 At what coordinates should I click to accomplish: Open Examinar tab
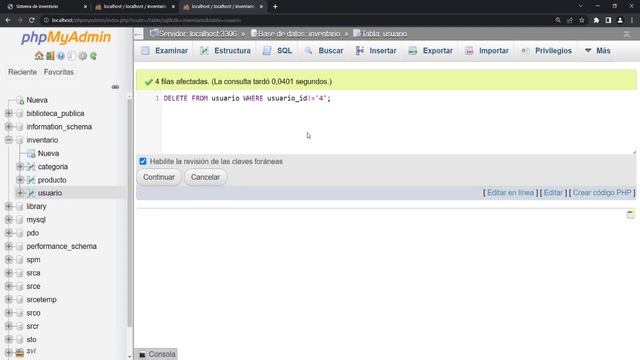pyautogui.click(x=164, y=51)
